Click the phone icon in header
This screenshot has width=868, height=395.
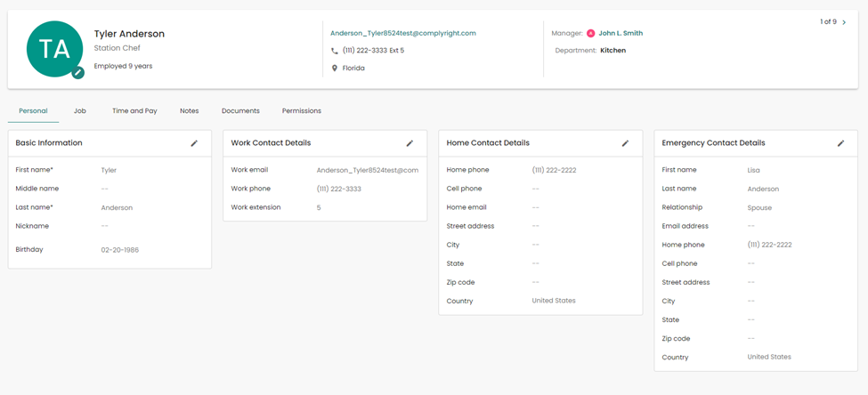(335, 51)
